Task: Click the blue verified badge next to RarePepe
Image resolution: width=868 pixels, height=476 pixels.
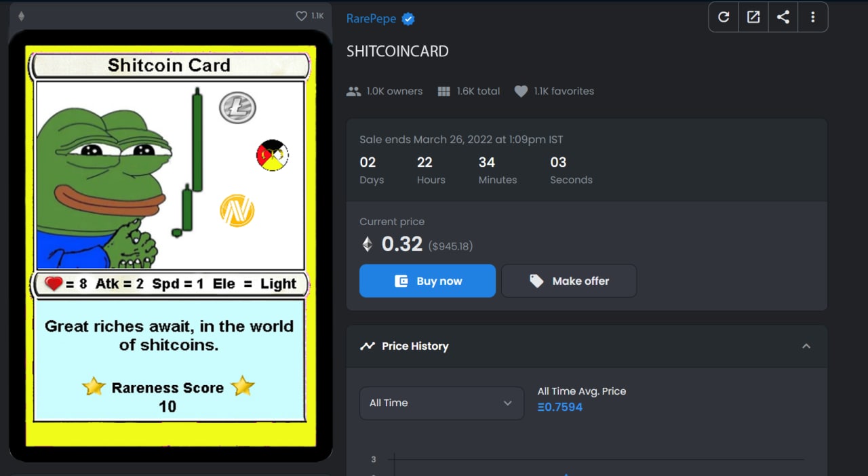Action: coord(408,19)
